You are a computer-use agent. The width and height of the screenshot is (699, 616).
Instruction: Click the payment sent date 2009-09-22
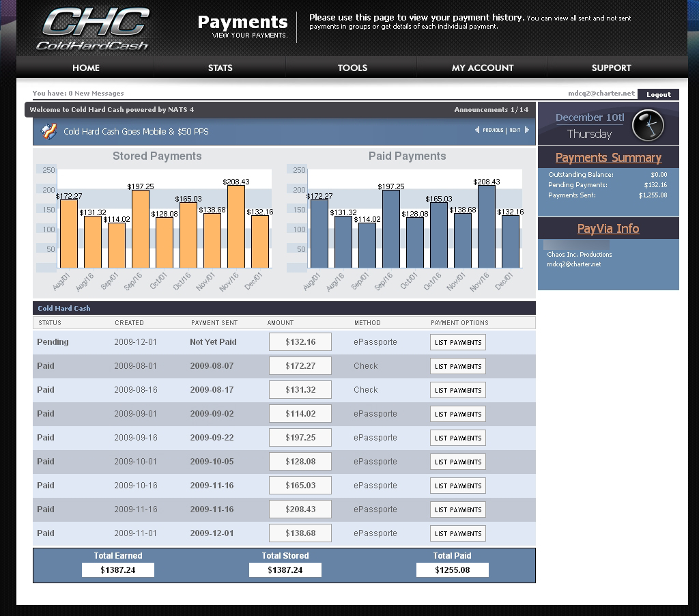pyautogui.click(x=212, y=438)
